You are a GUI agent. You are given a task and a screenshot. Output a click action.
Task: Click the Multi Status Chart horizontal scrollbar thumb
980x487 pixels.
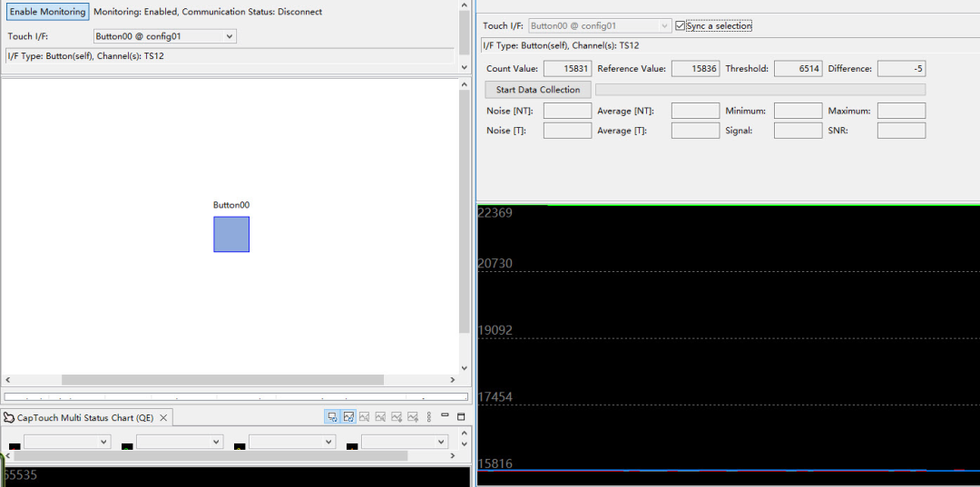point(211,456)
